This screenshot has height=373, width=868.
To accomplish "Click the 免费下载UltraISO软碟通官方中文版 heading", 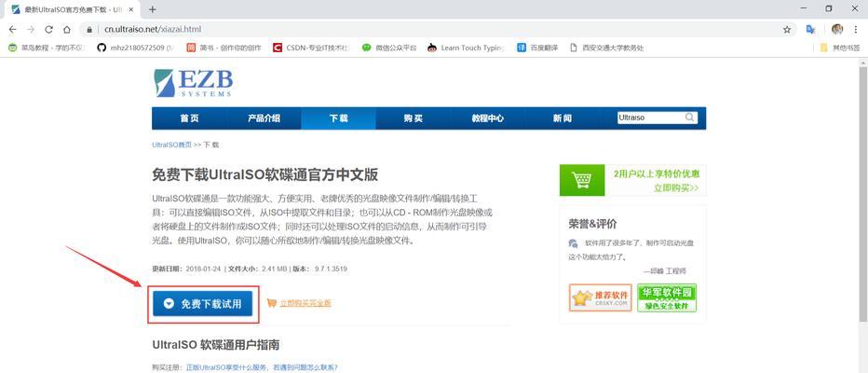I will pyautogui.click(x=265, y=175).
